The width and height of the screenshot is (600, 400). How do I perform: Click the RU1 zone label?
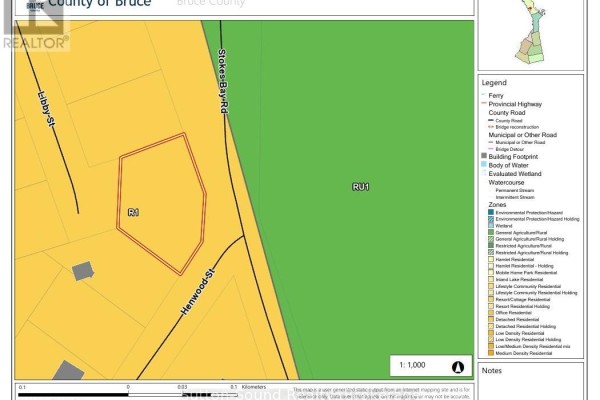[x=360, y=187]
